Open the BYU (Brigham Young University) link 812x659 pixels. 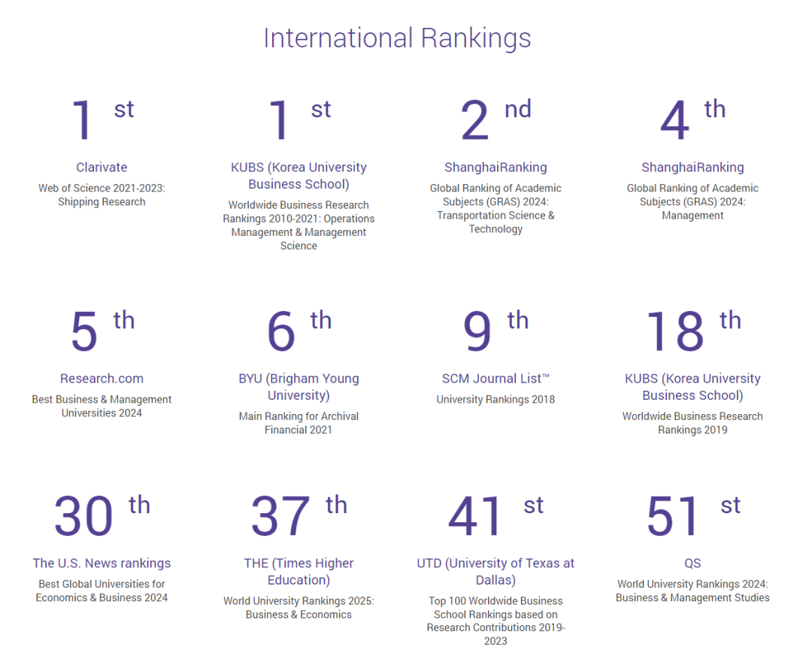click(x=298, y=387)
